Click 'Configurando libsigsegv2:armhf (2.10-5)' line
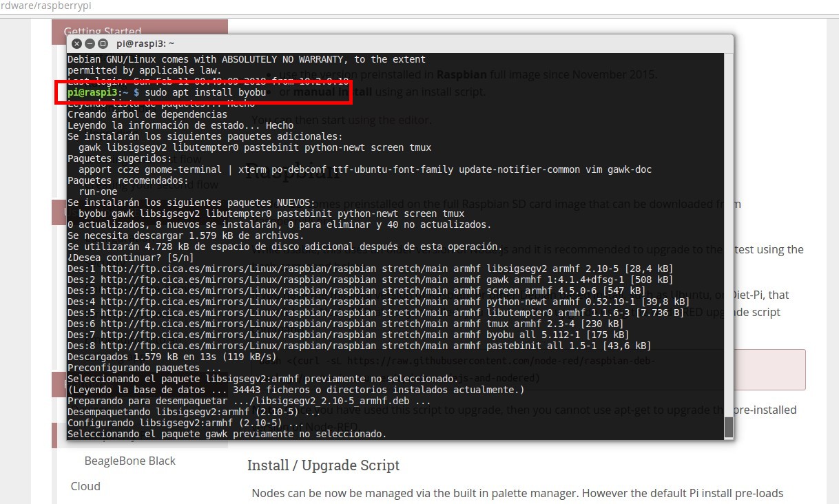839x504 pixels. 186,423
